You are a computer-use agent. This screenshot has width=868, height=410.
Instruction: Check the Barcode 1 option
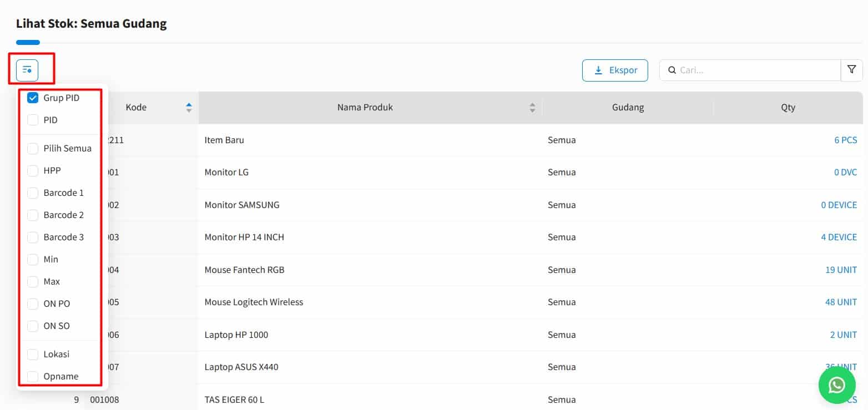(x=32, y=193)
